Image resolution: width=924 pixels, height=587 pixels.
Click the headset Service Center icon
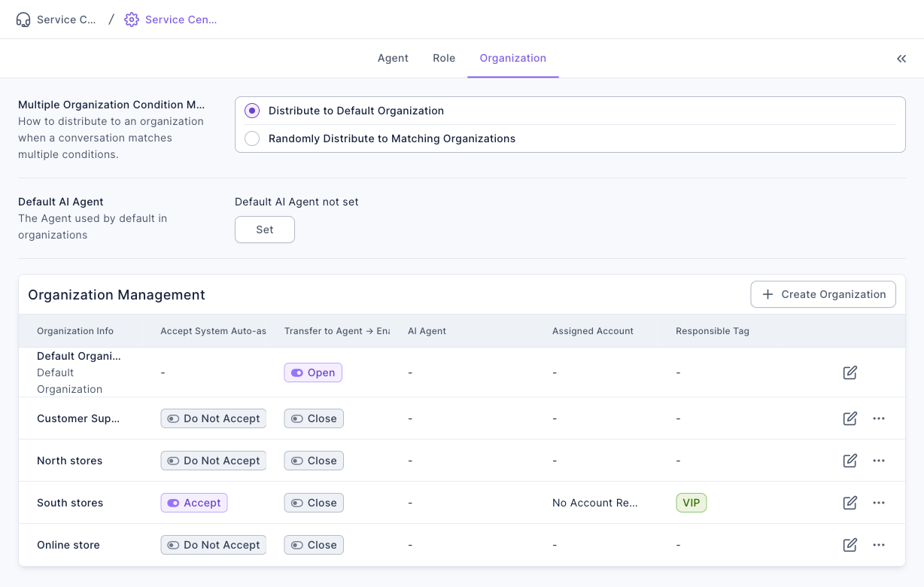(x=23, y=20)
